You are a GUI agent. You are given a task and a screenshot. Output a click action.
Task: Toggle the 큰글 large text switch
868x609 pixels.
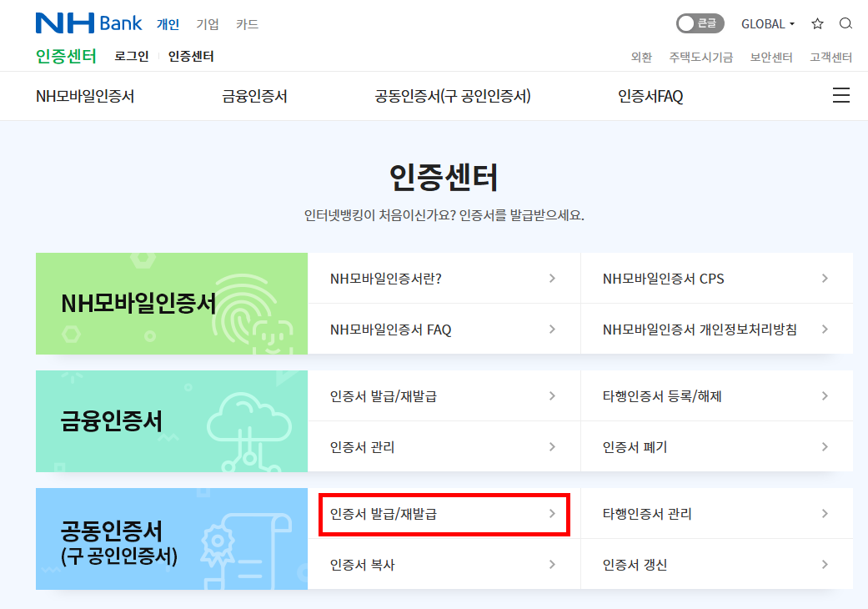point(700,23)
